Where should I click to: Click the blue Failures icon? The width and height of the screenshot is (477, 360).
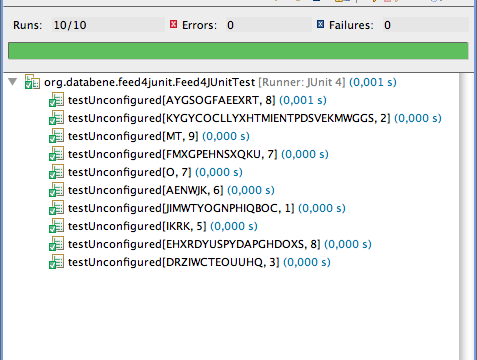320,24
